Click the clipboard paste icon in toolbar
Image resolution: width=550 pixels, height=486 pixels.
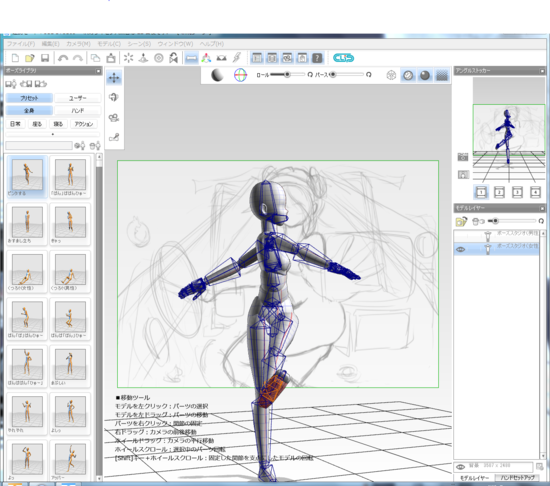(111, 58)
